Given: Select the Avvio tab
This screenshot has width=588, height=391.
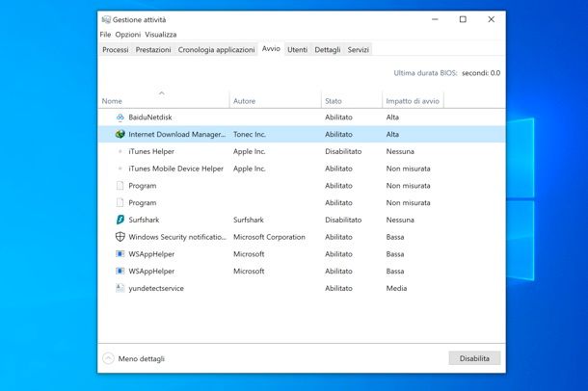Looking at the screenshot, I should pos(271,49).
